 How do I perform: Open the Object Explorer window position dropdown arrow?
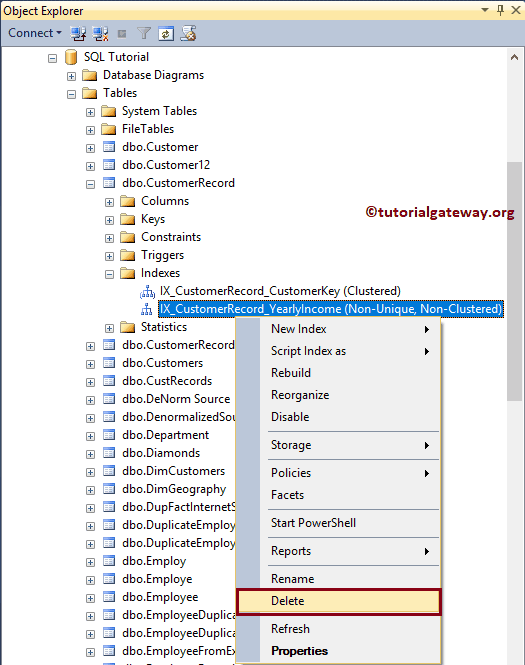tap(485, 10)
